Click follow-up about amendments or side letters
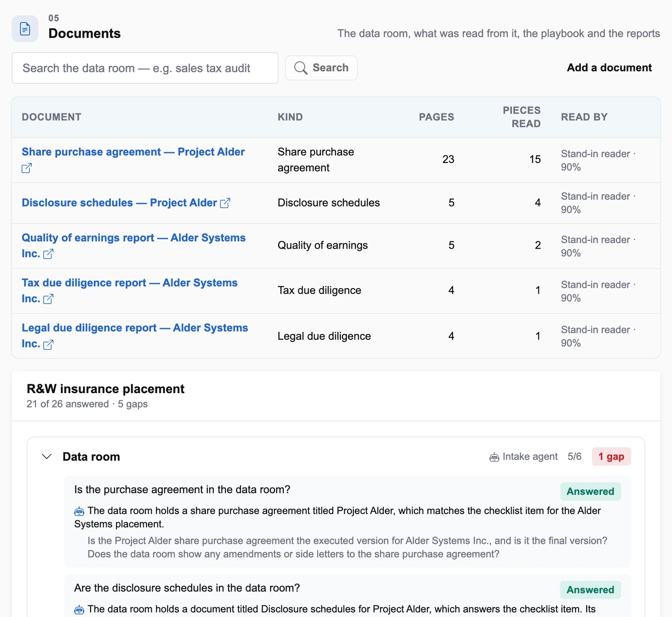 [x=294, y=554]
